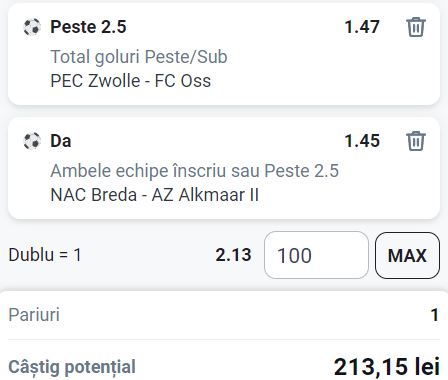Tap the MAX stake button

click(x=407, y=255)
